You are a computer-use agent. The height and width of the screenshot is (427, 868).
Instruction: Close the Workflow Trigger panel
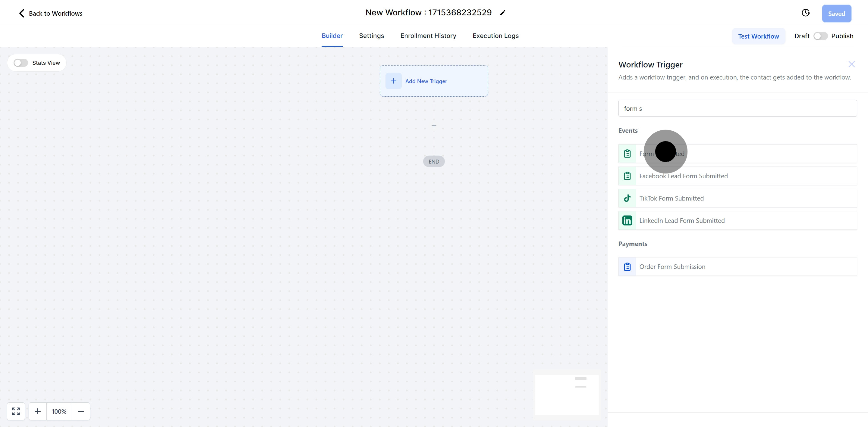[x=851, y=64]
